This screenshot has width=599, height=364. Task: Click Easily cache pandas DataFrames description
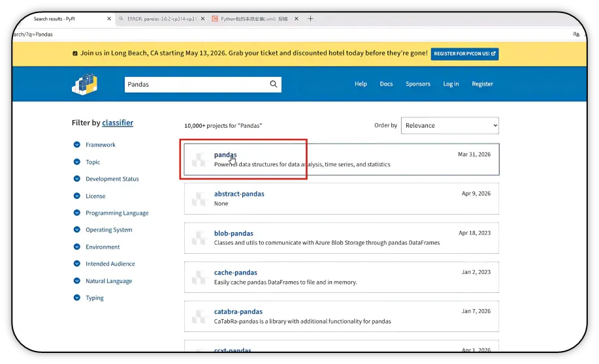click(285, 282)
